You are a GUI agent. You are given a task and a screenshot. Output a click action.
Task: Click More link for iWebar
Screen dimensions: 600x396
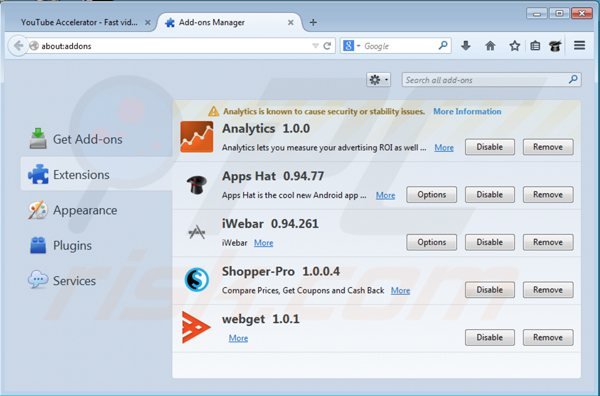264,243
